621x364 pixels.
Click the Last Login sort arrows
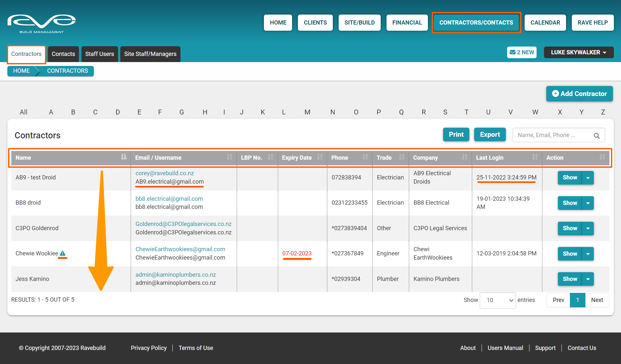point(535,157)
